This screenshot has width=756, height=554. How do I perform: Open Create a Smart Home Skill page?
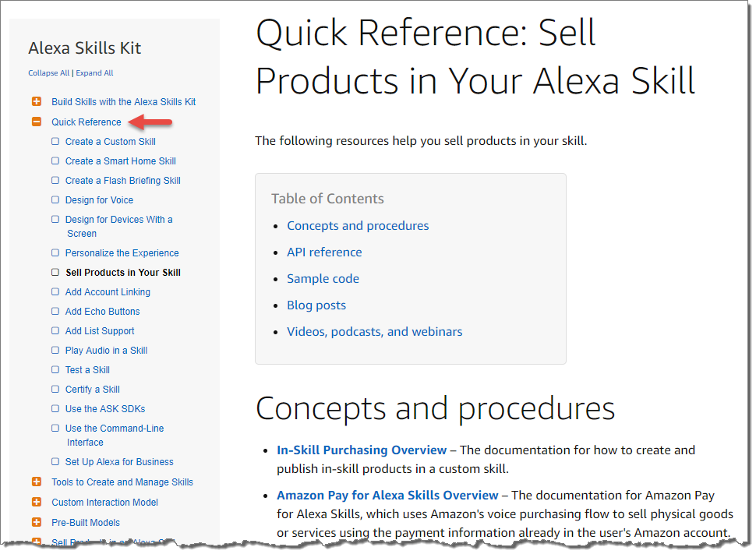(x=120, y=161)
